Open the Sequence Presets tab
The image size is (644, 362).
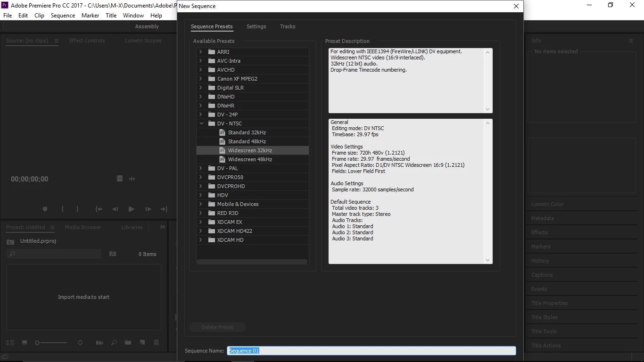coord(212,26)
